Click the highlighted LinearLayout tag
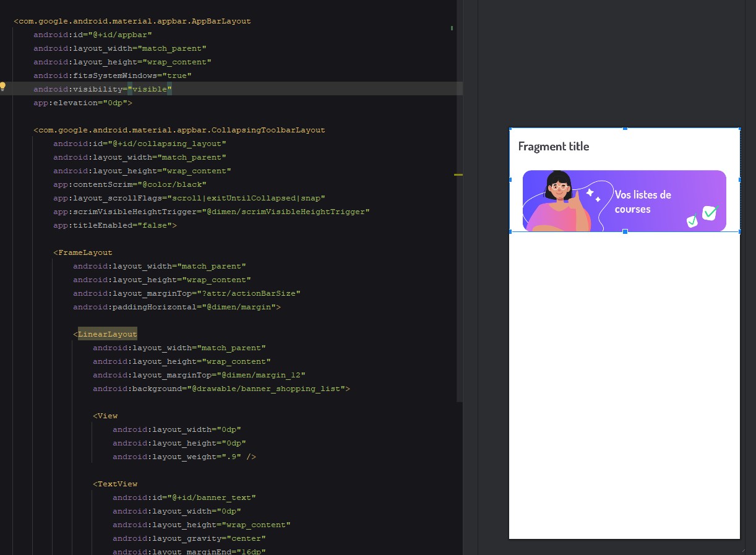Viewport: 756px width, 555px height. pyautogui.click(x=107, y=335)
